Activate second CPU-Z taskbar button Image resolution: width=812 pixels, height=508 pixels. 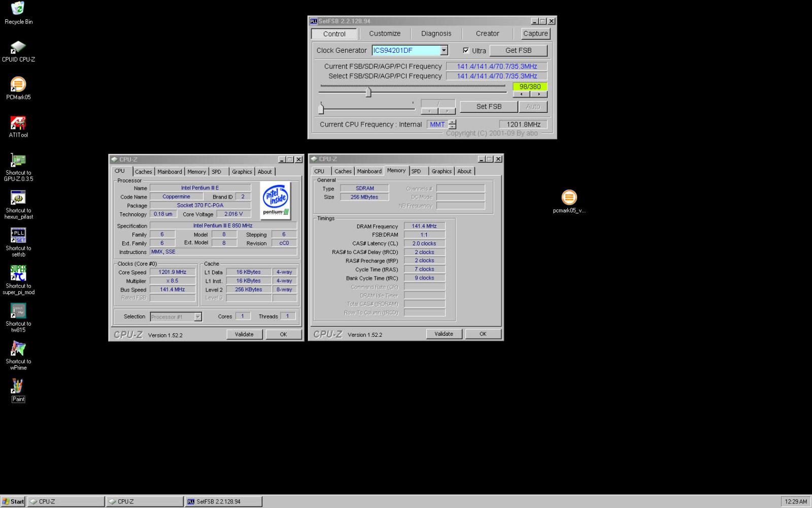145,501
